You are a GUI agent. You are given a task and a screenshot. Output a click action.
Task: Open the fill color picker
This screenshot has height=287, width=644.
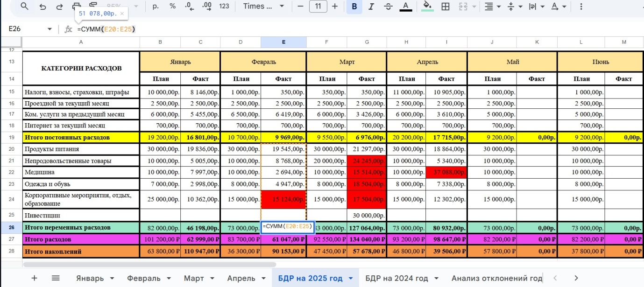click(427, 6)
